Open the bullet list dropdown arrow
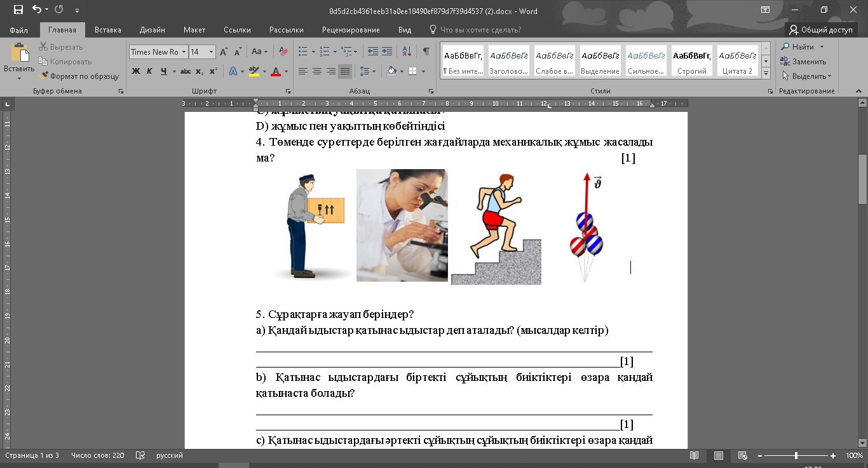 (x=313, y=52)
